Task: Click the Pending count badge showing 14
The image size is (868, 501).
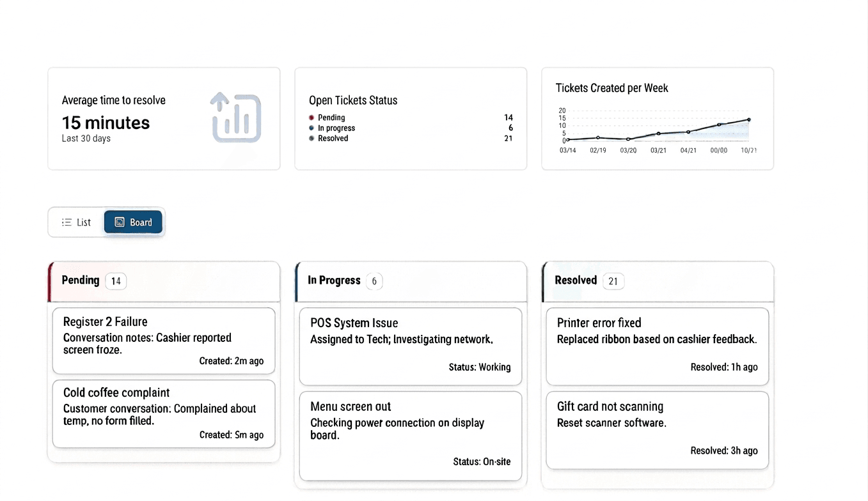Action: pyautogui.click(x=116, y=281)
